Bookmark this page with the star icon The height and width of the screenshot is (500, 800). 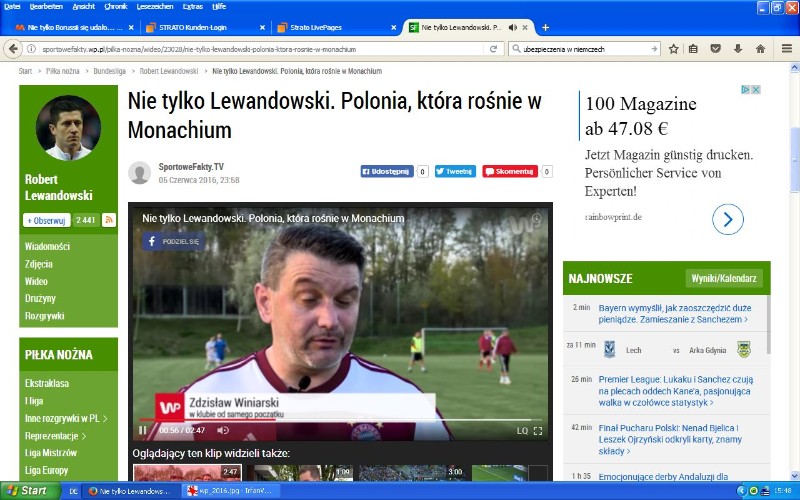click(x=673, y=49)
